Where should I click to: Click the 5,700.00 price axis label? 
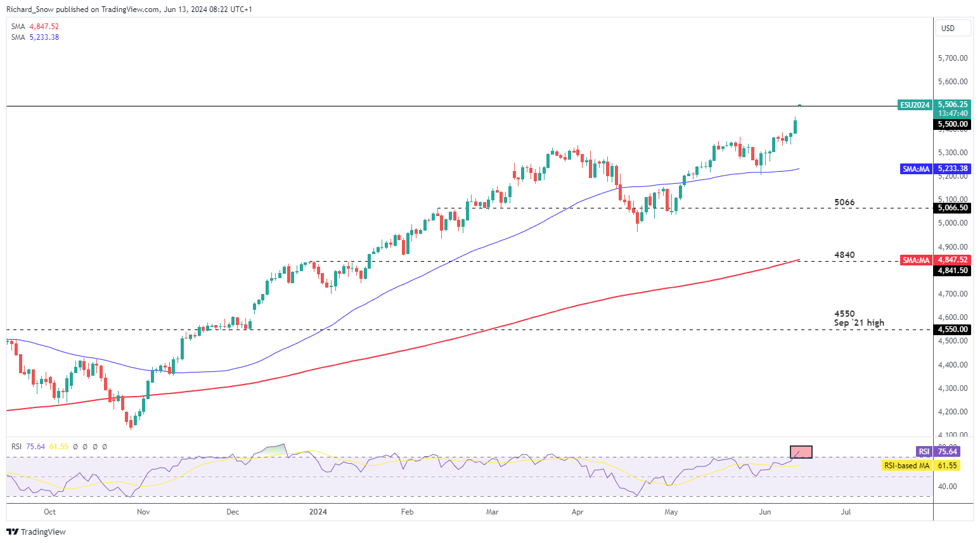click(953, 58)
